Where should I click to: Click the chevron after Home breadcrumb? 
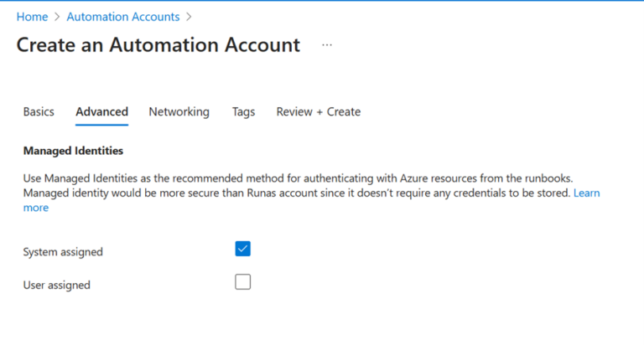(x=57, y=17)
